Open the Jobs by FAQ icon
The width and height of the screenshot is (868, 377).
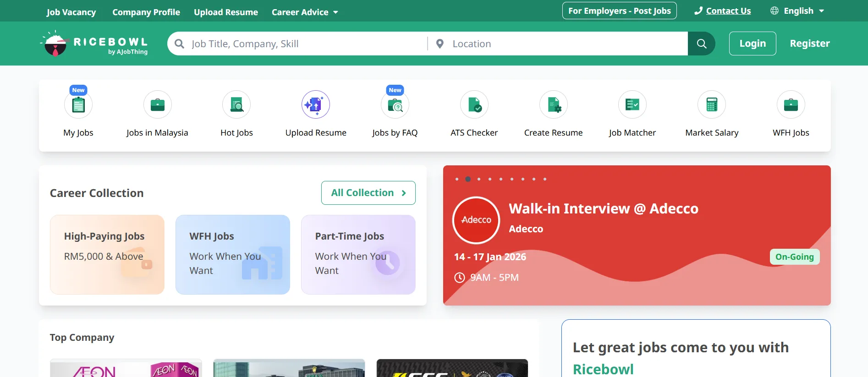point(395,105)
